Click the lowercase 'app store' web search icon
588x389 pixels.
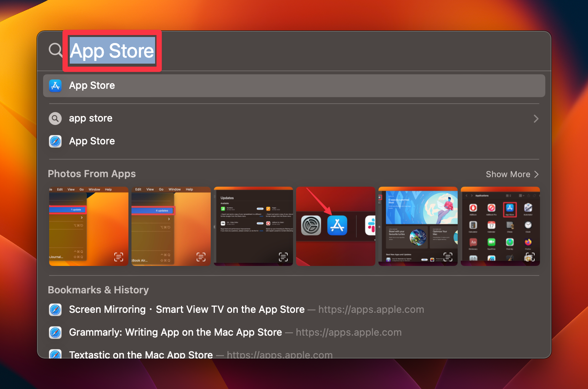[55, 118]
